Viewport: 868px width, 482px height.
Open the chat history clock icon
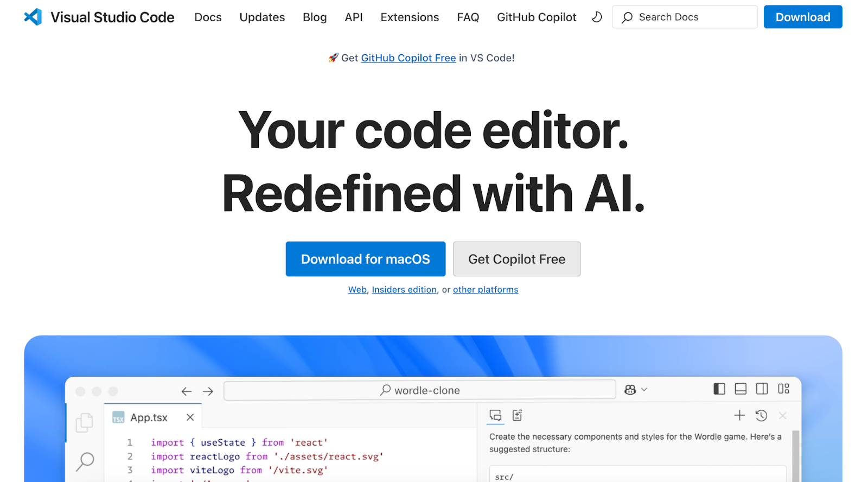tap(761, 415)
